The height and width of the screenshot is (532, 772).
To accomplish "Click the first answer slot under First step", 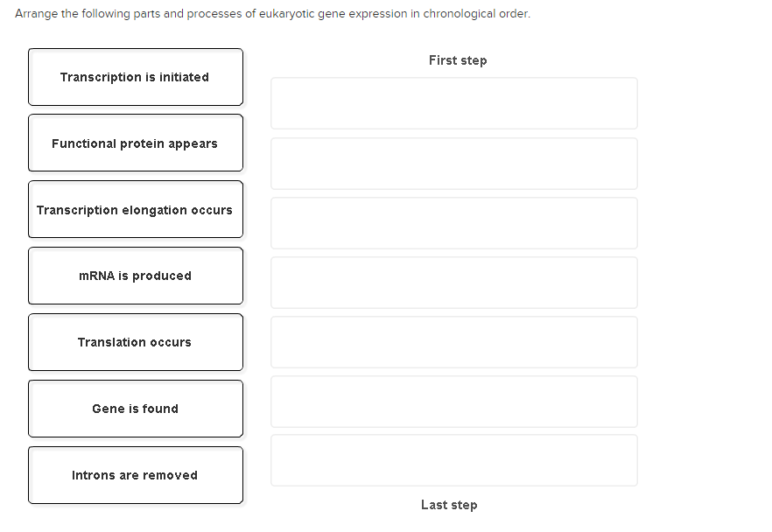I will pyautogui.click(x=453, y=102).
